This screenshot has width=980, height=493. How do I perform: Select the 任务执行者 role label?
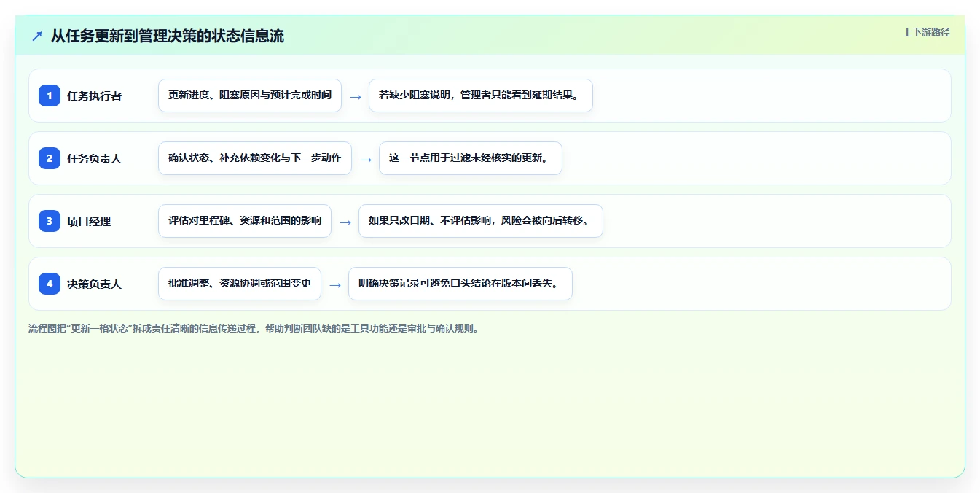pos(94,96)
